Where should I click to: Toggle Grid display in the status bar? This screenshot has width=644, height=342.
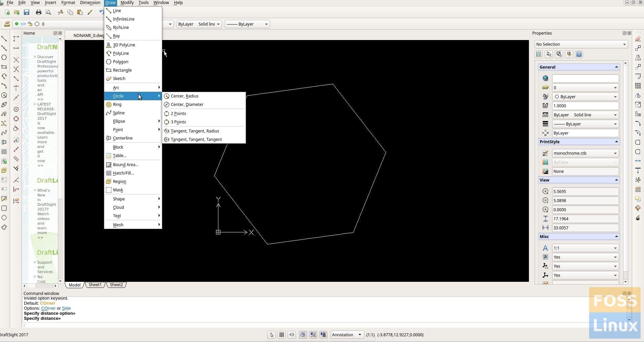tap(282, 335)
